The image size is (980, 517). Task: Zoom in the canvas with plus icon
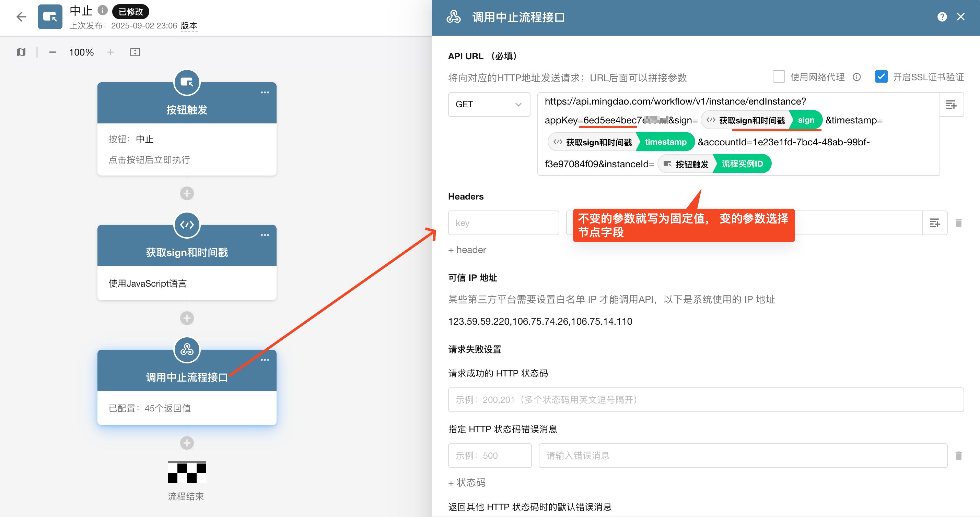click(110, 52)
